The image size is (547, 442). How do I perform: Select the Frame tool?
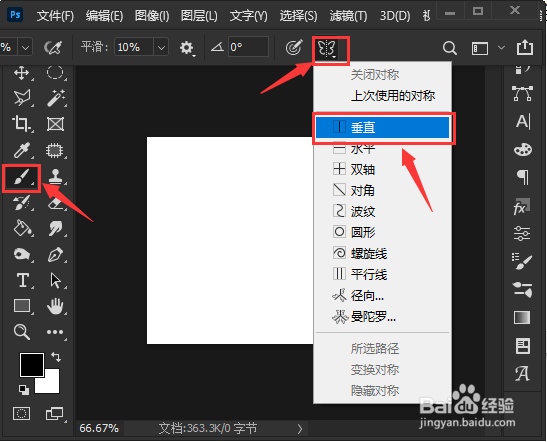coord(55,124)
